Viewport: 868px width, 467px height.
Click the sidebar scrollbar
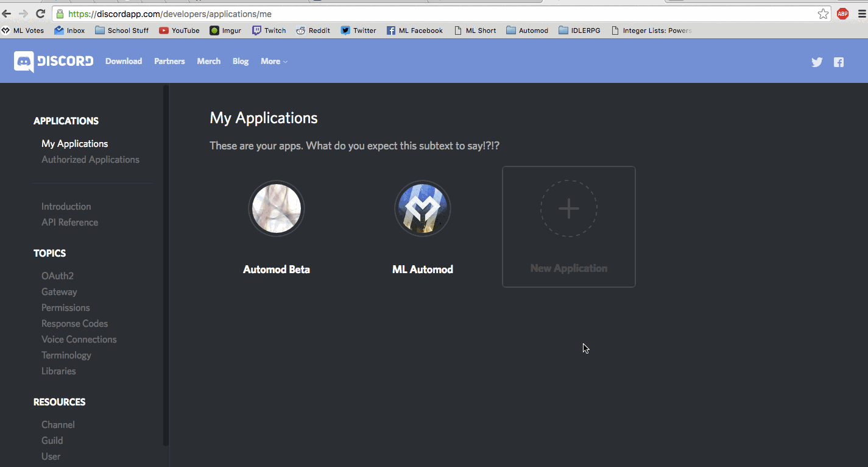(166, 265)
